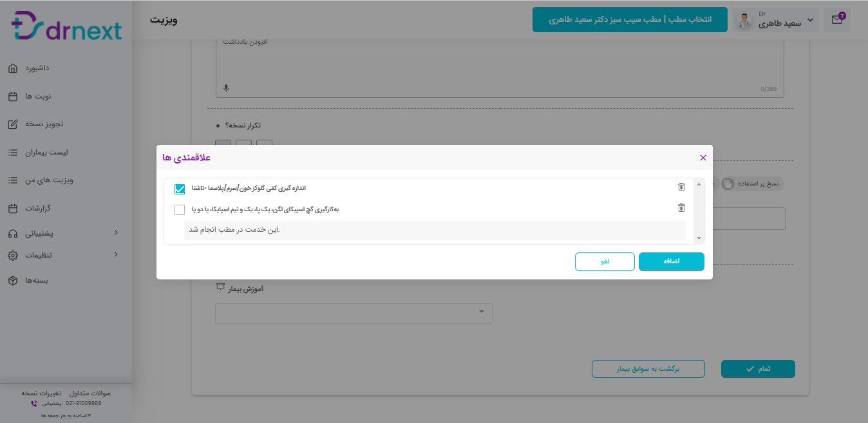Image resolution: width=868 pixels, height=423 pixels.
Task: Uncheck the glucose measurement favorite checkbox
Action: 180,189
